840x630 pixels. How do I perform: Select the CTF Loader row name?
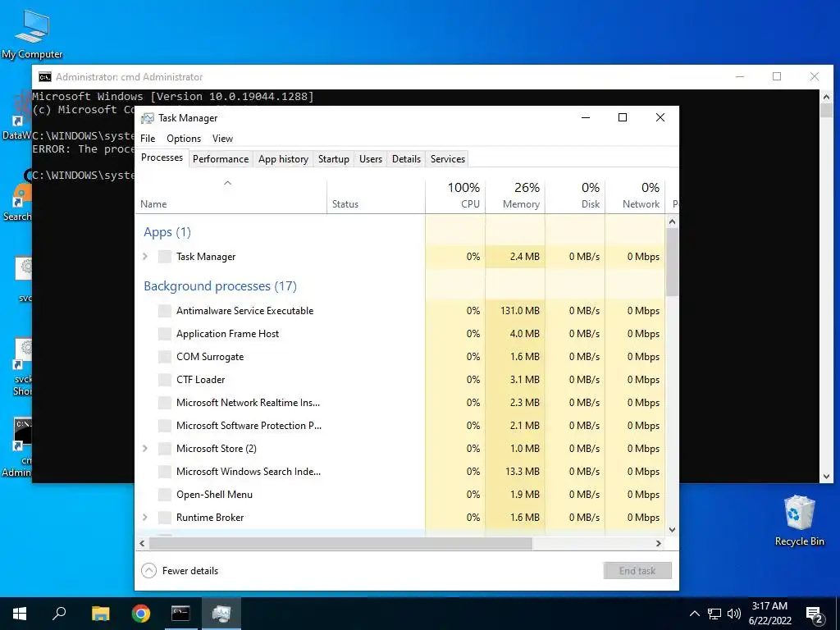pyautogui.click(x=200, y=380)
